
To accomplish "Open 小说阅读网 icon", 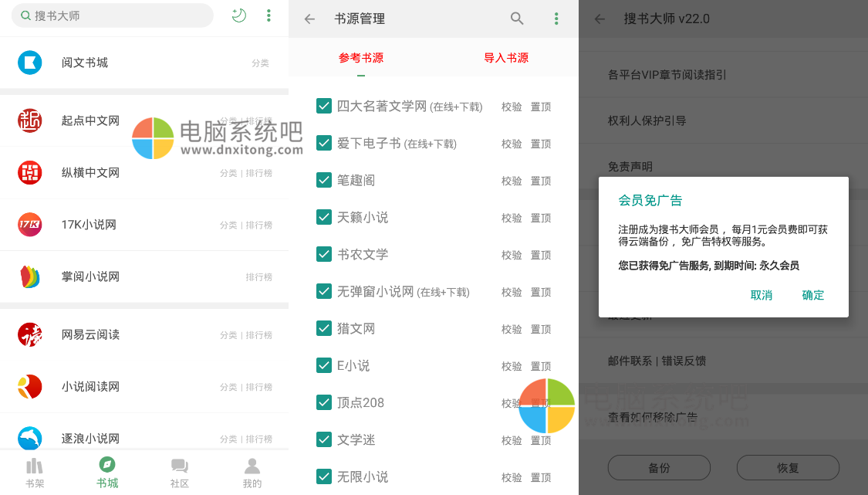I will 30,387.
